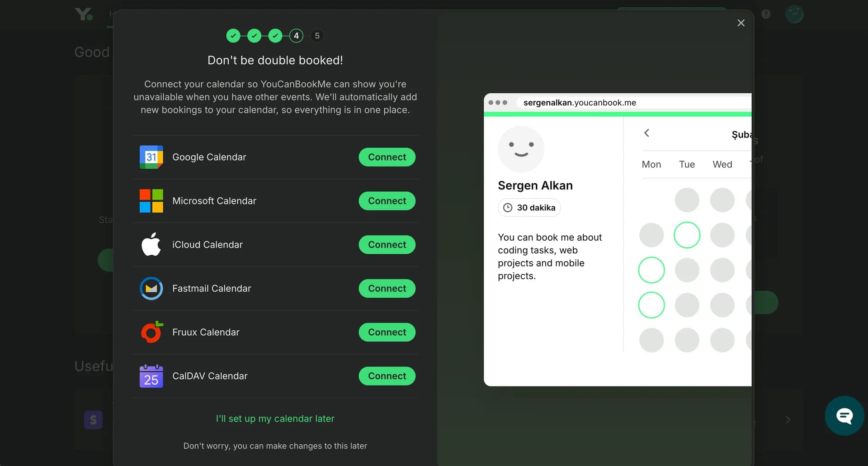Open the help question mark icon

click(x=766, y=14)
